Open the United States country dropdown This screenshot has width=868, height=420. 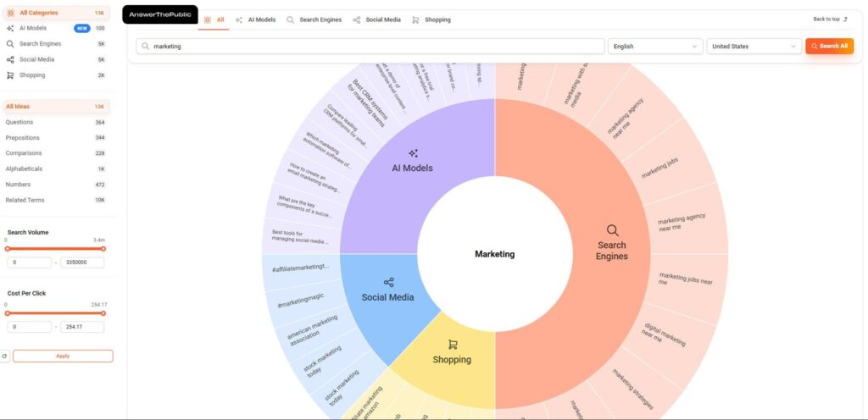tap(754, 47)
